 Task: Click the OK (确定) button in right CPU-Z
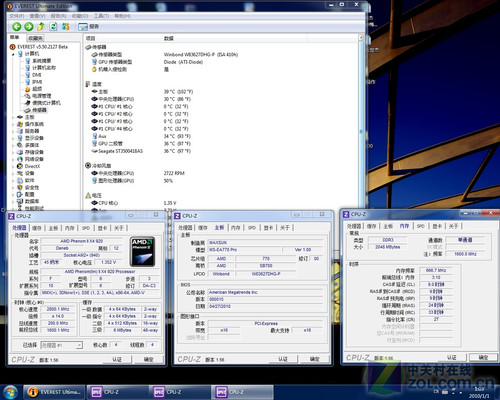tap(483, 357)
